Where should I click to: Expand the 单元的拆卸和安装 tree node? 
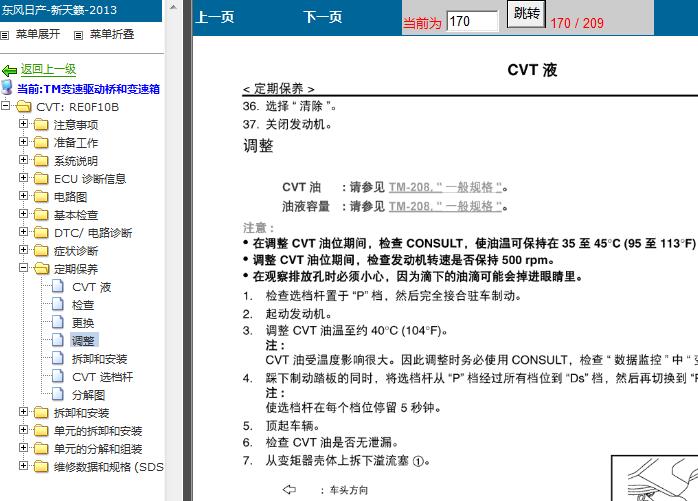click(x=24, y=430)
